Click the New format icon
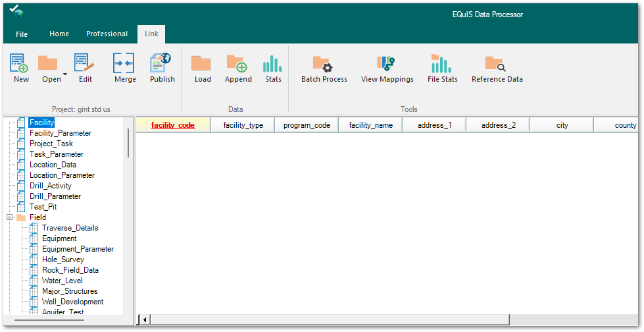 [x=20, y=64]
